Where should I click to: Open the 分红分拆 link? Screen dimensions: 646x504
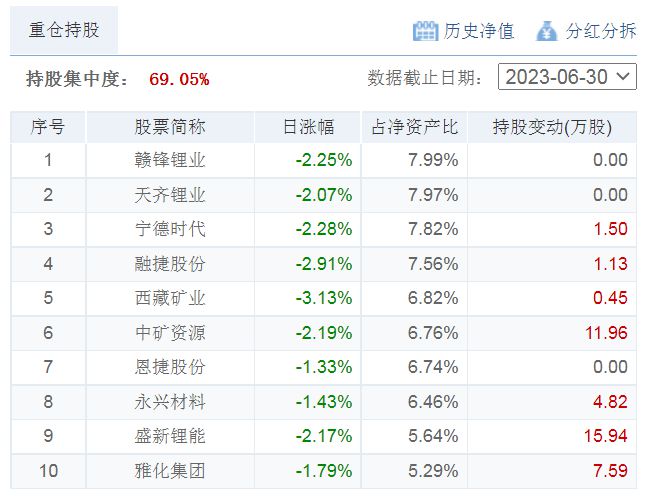click(x=601, y=31)
